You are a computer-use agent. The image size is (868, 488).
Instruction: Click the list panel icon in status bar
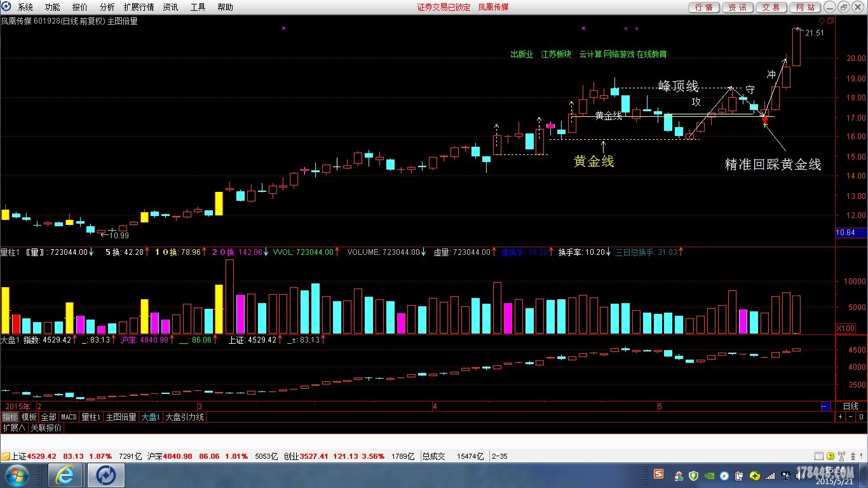pyautogui.click(x=820, y=456)
